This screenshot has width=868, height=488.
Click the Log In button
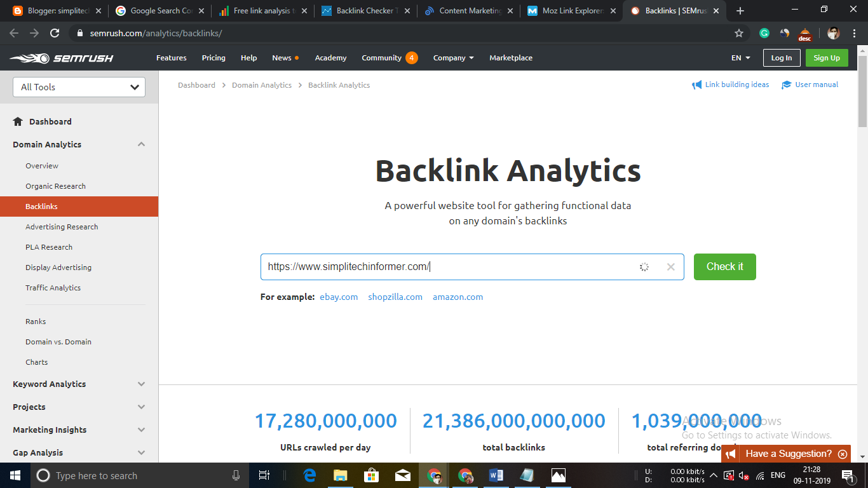pyautogui.click(x=782, y=58)
